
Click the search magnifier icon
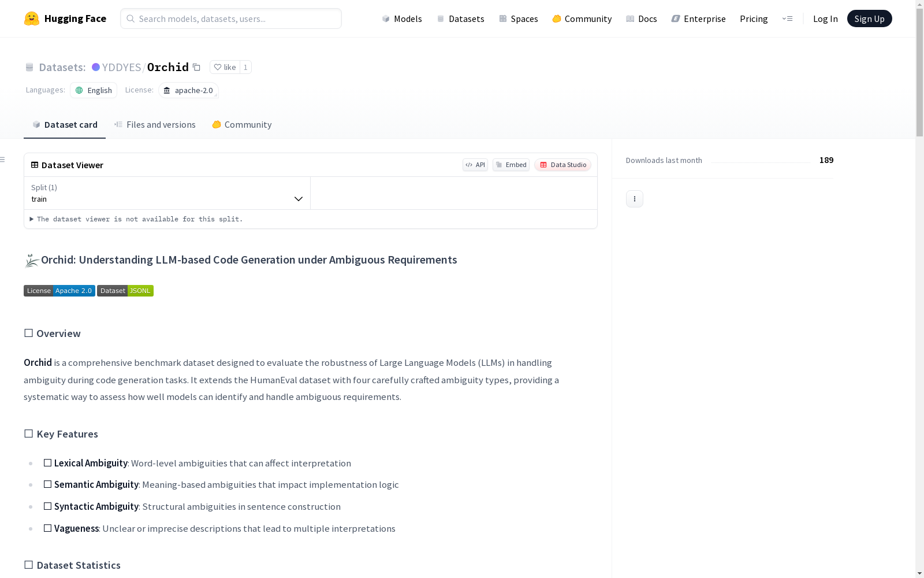coord(131,18)
